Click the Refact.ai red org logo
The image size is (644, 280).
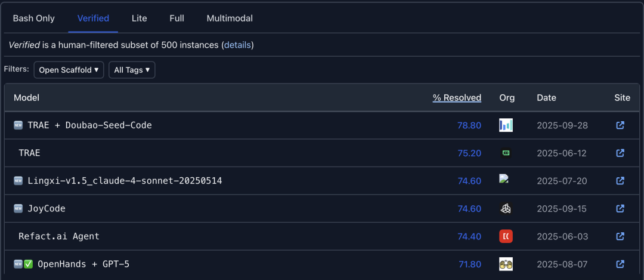(506, 236)
